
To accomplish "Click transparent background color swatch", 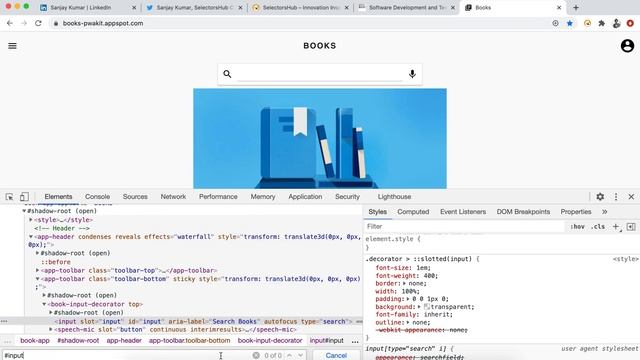I will 427,307.
